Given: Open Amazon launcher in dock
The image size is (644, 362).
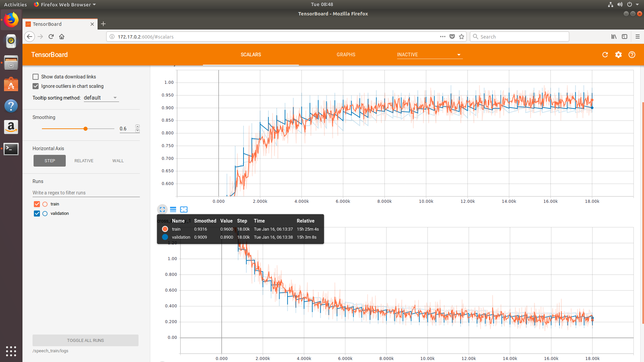Looking at the screenshot, I should coord(11,127).
